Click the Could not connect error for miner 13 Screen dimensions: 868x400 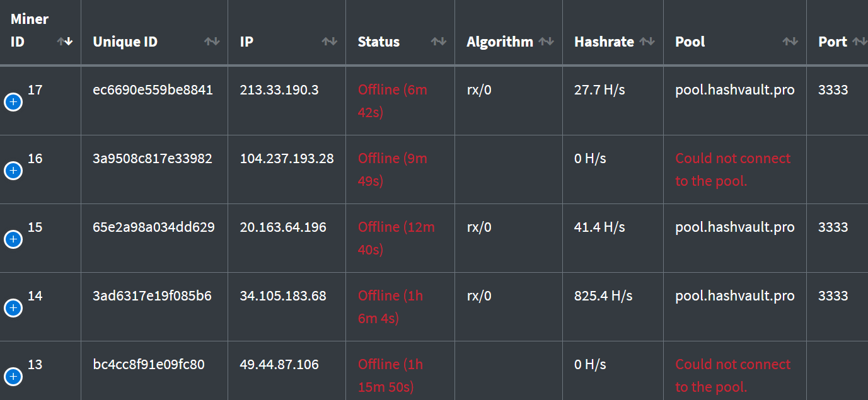pos(732,375)
